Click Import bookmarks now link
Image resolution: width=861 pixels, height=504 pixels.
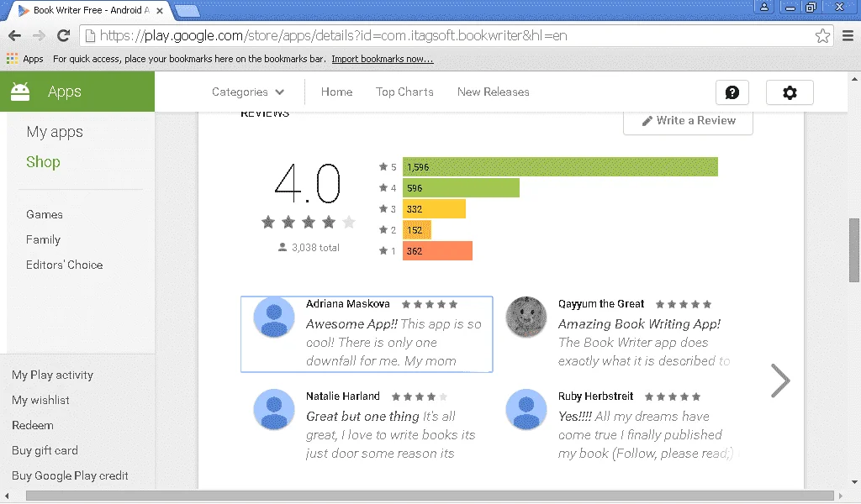[383, 60]
